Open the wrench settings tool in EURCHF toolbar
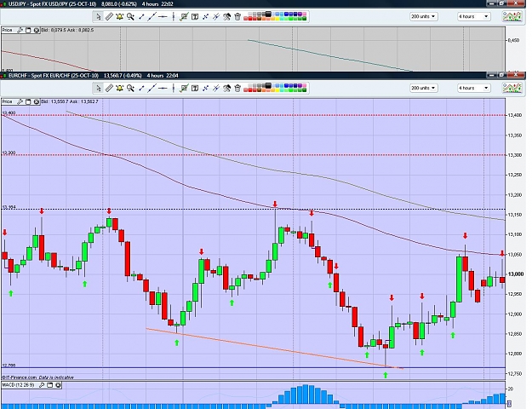This screenshot has width=532, height=409. click(x=226, y=89)
